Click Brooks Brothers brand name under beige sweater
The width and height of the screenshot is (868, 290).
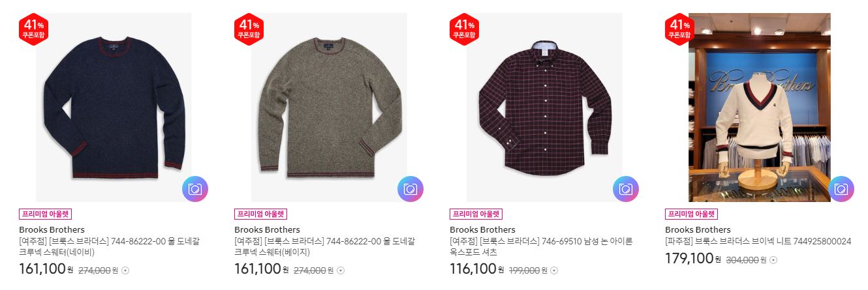(x=267, y=230)
